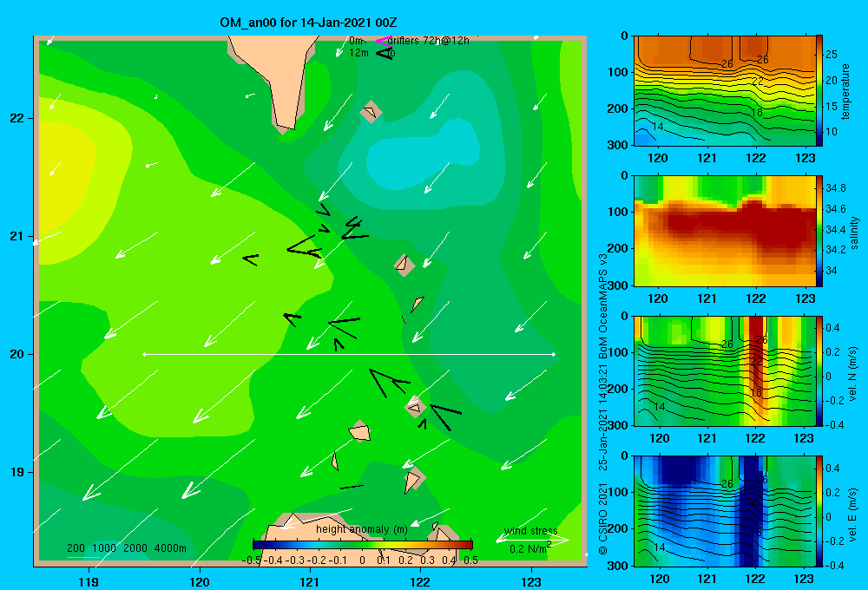Click the vertical "temperature" label
868x590 pixels.
tap(845, 91)
